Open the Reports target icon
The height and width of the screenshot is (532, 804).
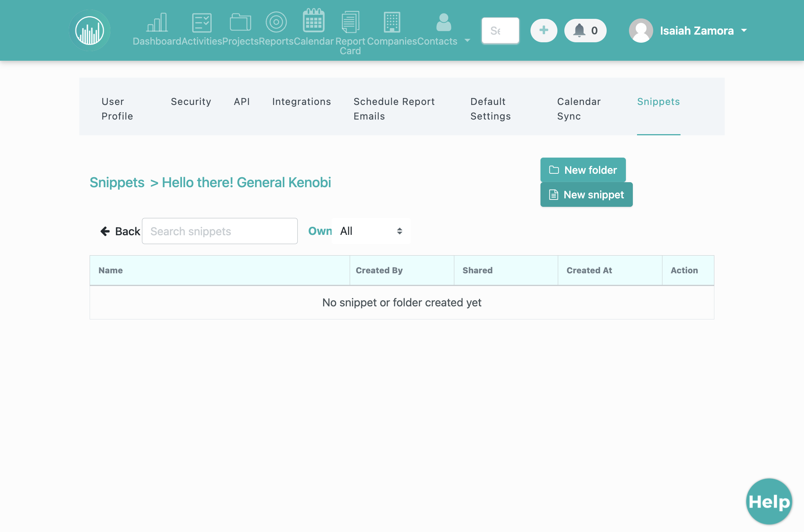pyautogui.click(x=276, y=22)
